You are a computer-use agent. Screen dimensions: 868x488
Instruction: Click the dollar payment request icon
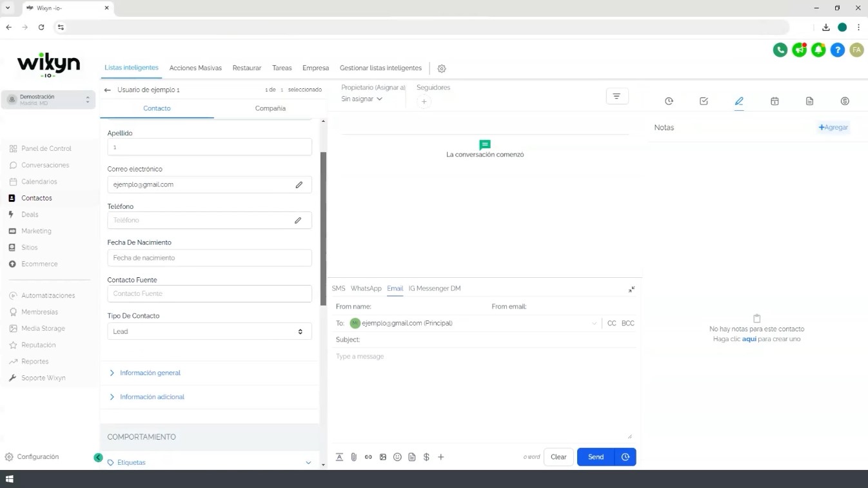(426, 457)
